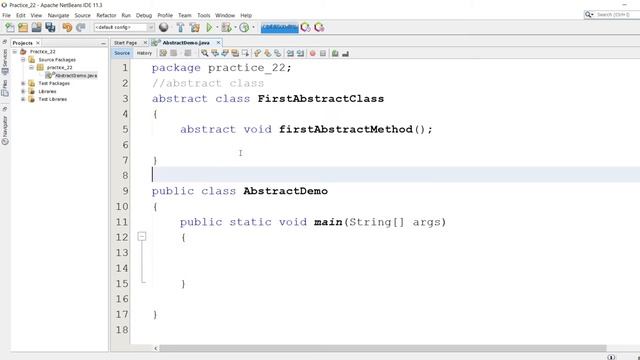
Task: Click the Profile Project toolbar icon
Action: pyautogui.click(x=244, y=27)
